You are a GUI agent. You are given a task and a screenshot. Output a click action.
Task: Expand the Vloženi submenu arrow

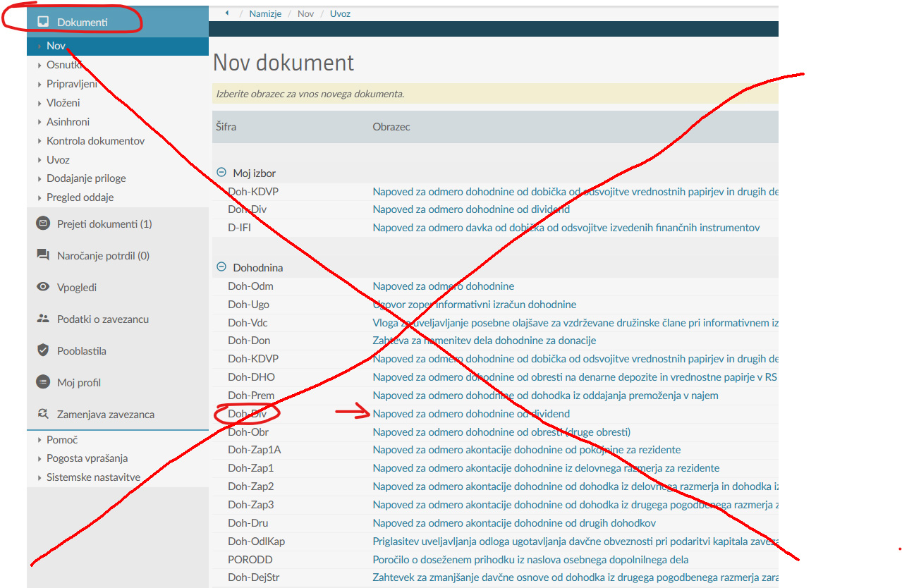39,103
